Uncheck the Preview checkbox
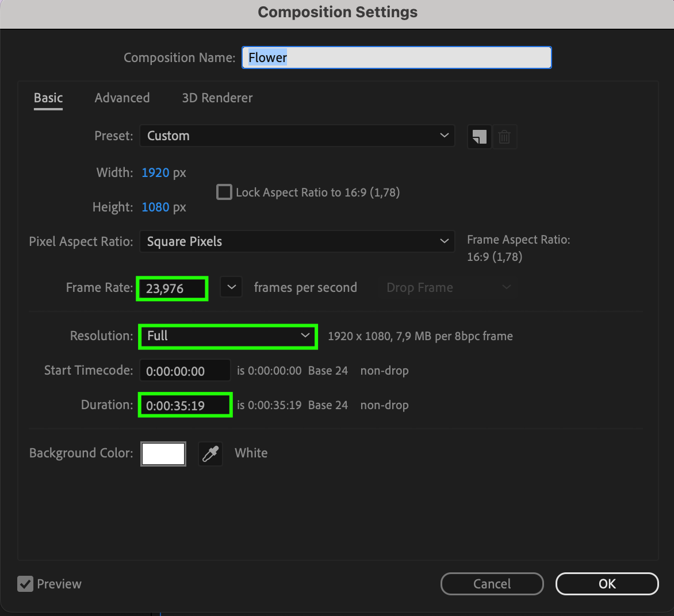 click(25, 584)
